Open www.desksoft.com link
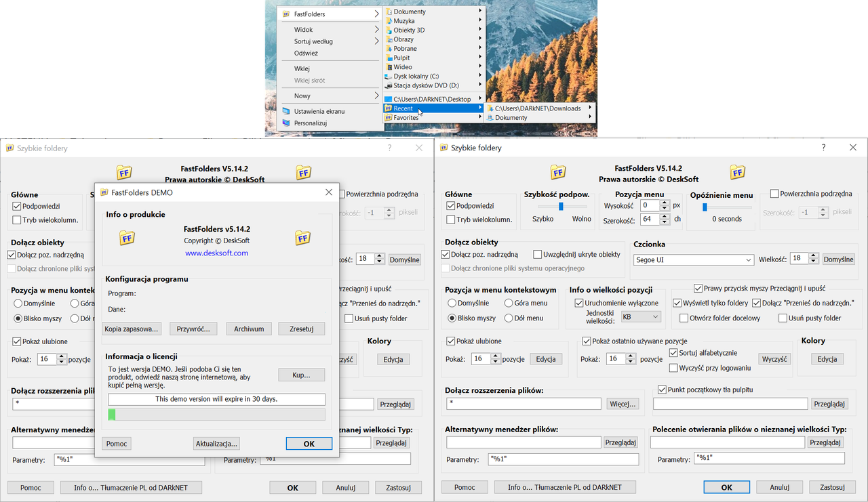The width and height of the screenshot is (868, 502). 217,253
